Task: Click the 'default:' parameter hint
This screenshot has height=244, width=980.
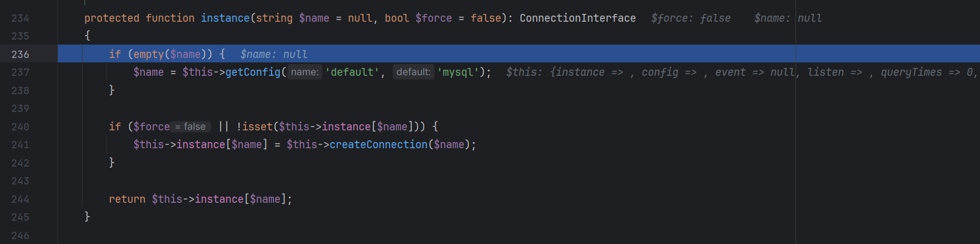Action: [x=413, y=72]
